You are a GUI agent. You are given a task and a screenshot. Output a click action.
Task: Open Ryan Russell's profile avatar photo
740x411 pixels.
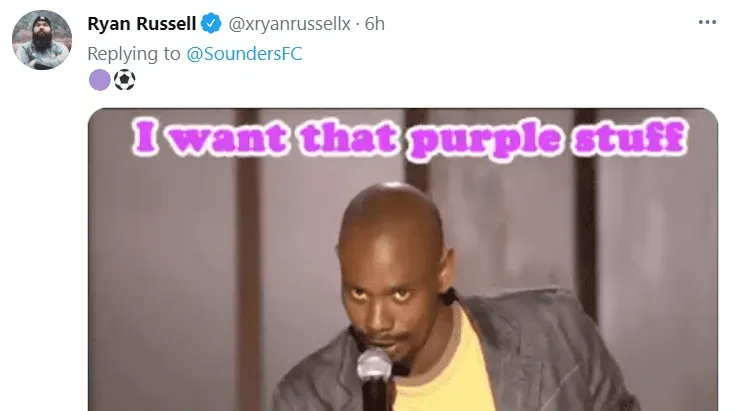42,40
